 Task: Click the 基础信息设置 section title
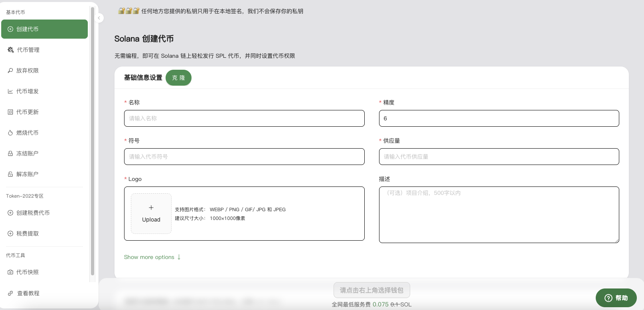(143, 78)
